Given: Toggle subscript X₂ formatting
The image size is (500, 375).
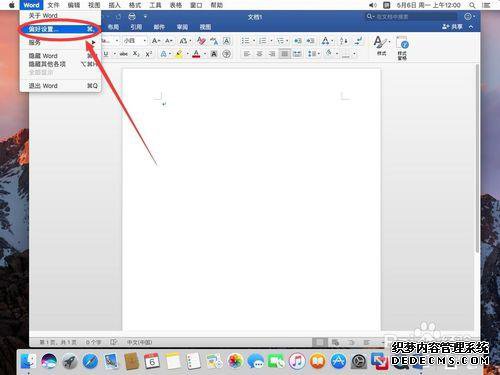Looking at the screenshot, I should tap(136, 54).
